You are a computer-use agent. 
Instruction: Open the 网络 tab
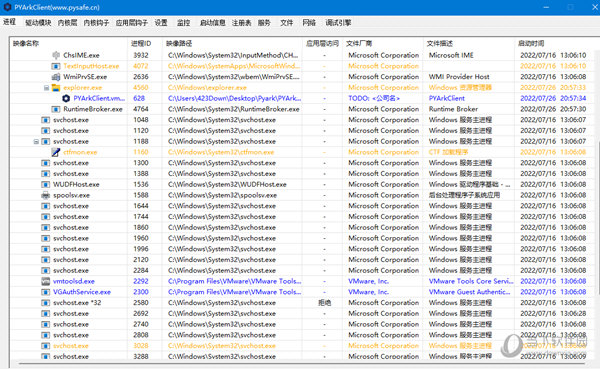point(309,23)
